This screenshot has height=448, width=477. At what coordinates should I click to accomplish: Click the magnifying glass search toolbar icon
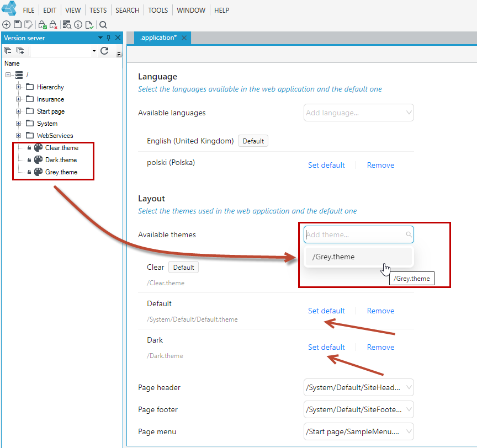pyautogui.click(x=103, y=25)
